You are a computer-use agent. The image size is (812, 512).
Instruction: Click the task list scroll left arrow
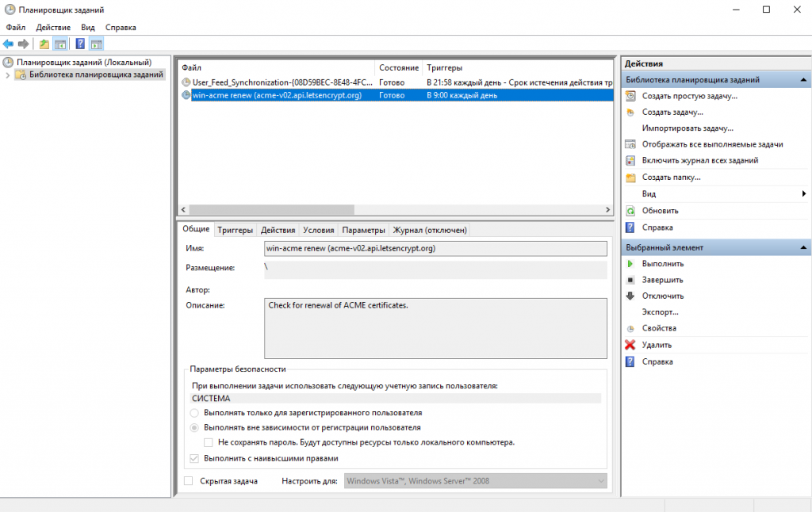point(183,210)
